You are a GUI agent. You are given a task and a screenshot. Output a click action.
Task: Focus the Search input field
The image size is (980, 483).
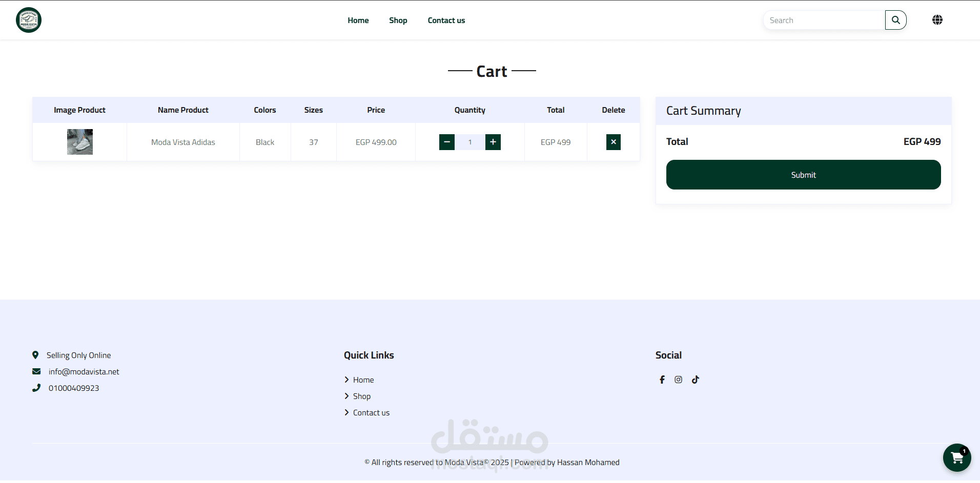click(x=825, y=20)
